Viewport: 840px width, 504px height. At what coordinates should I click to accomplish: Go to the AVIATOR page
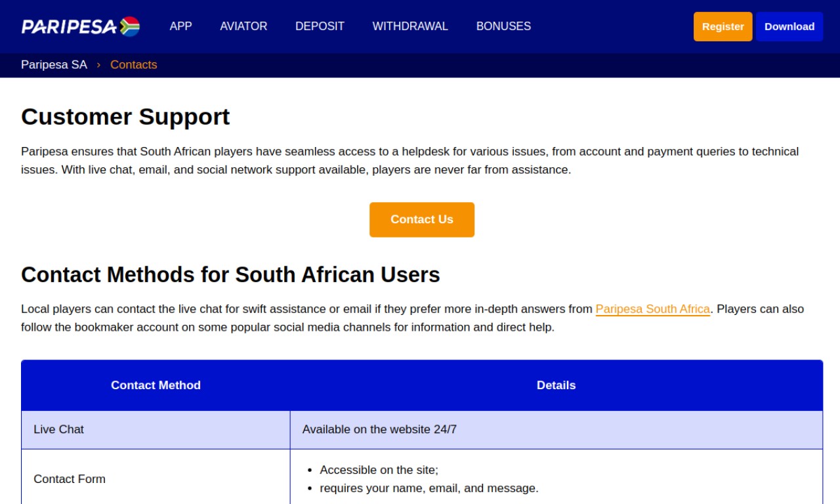click(x=243, y=26)
